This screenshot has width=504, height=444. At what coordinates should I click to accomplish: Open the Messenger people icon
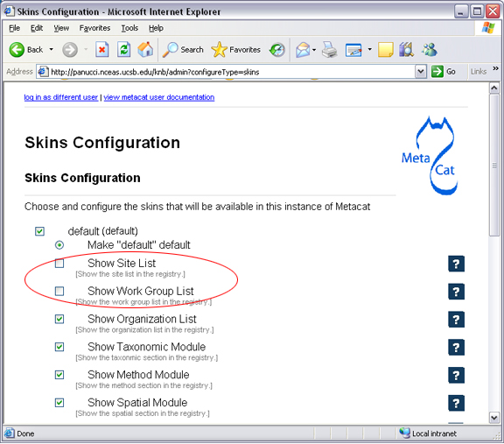point(430,50)
